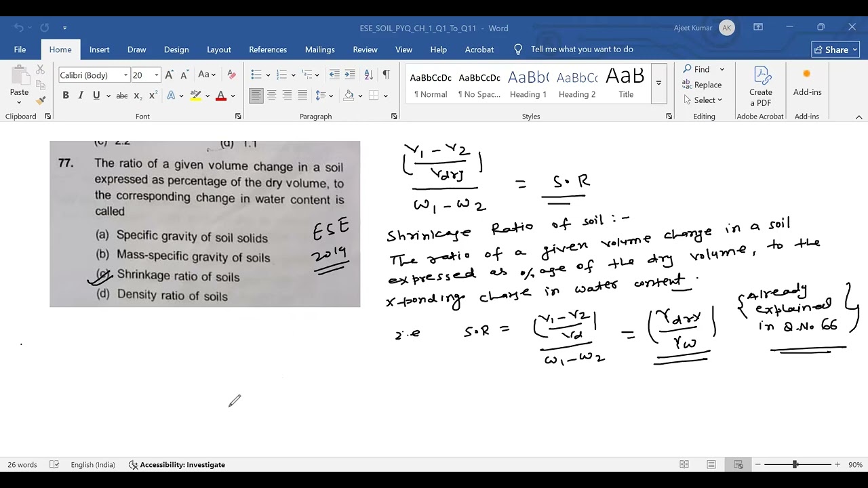868x488 pixels.
Task: Switch to Read Mode view
Action: point(684,464)
